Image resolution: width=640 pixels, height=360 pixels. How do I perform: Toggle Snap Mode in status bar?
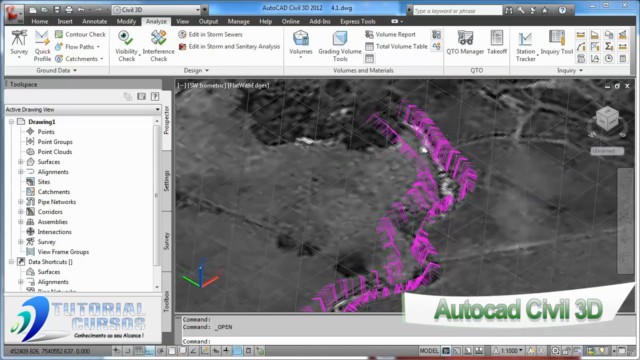coord(128,351)
